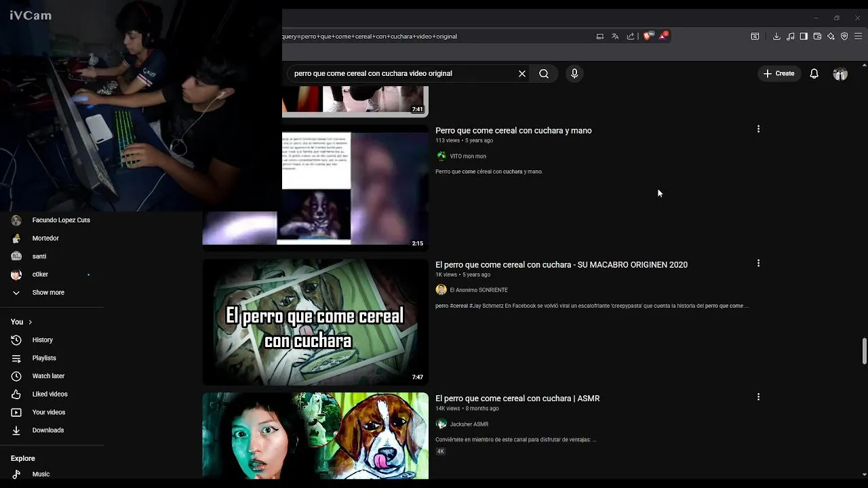This screenshot has width=868, height=488.
Task: Open the account avatar menu
Action: coord(840,73)
